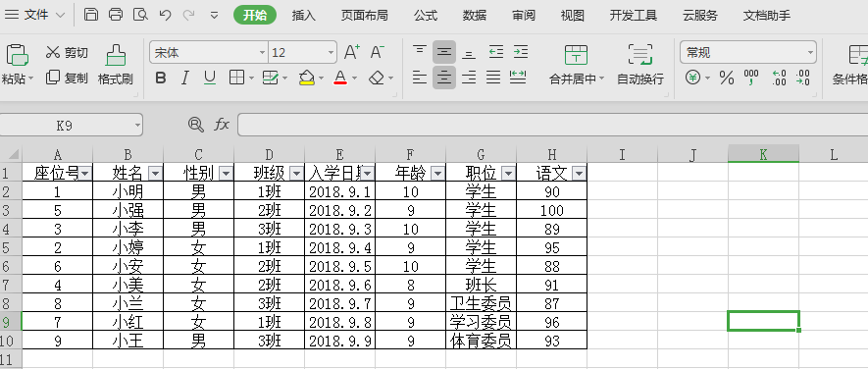The image size is (868, 369).
Task: Open the 公式 tab
Action: pos(426,15)
